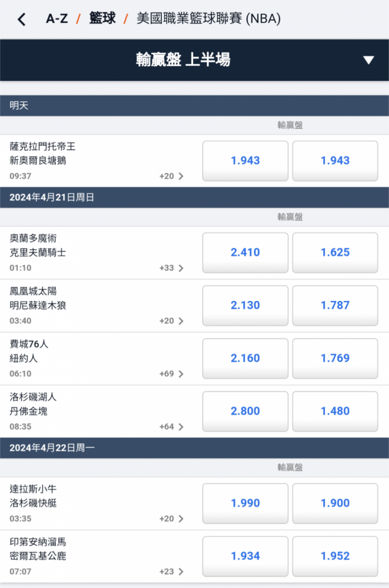Open the A-Z breadcrumb link
Viewport: 389px width, 588px height.
[56, 19]
